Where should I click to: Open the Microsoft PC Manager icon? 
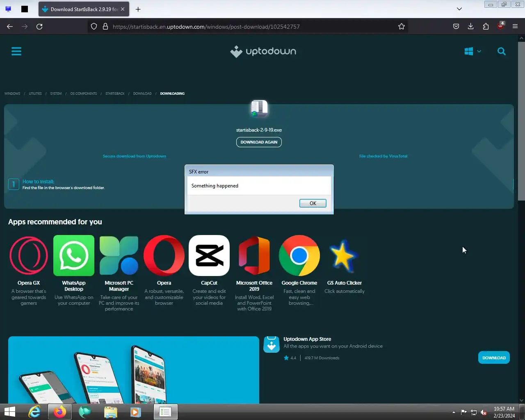(x=119, y=255)
